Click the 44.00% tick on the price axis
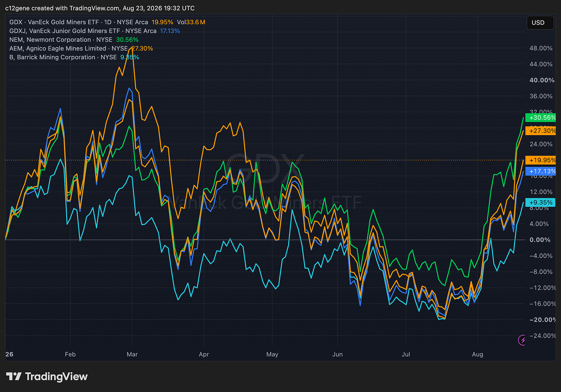Viewport: 561px width, 392px height. [541, 64]
